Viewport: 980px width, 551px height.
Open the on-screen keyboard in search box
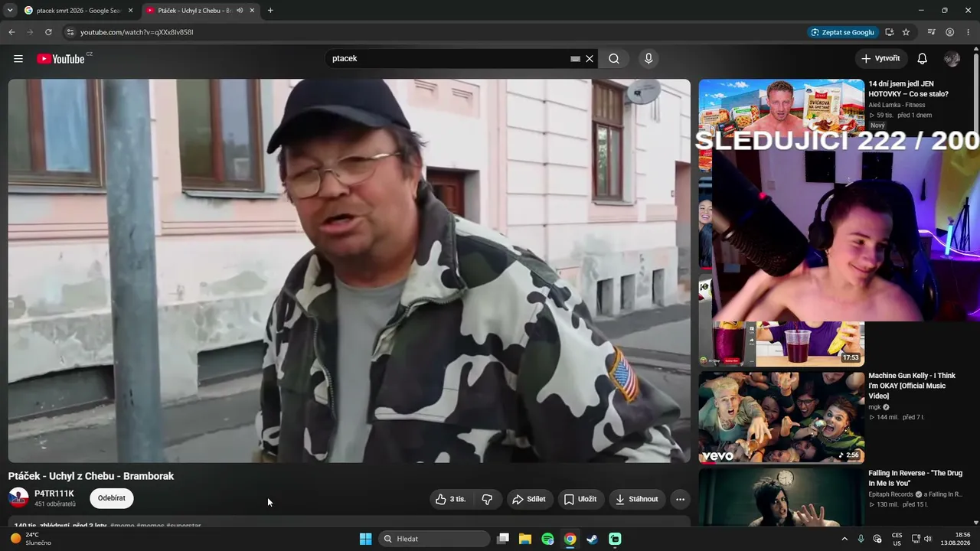click(x=575, y=59)
